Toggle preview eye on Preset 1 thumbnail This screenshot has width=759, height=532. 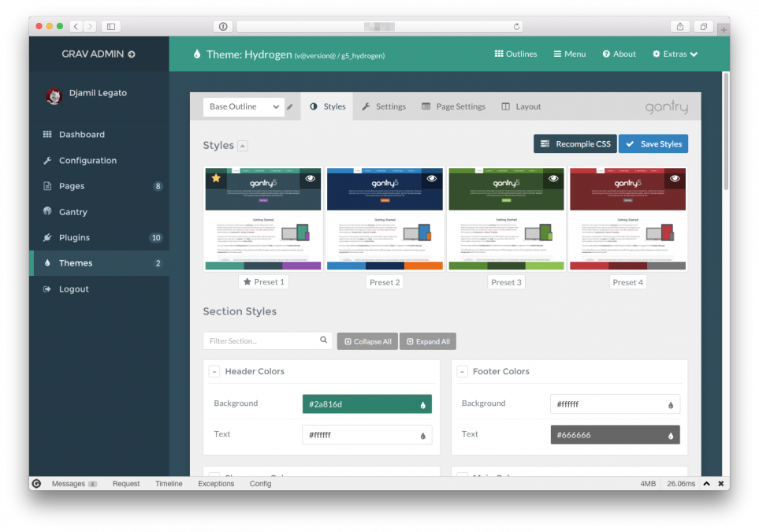[311, 179]
